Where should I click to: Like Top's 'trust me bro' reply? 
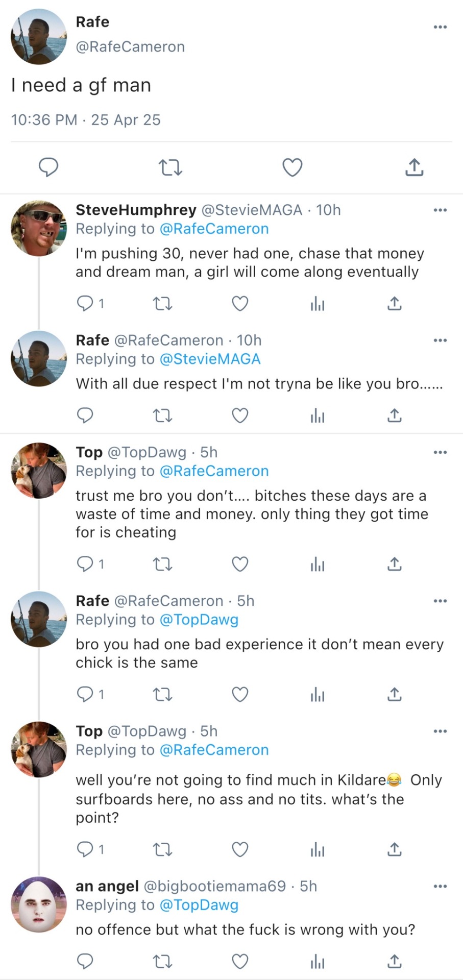[x=240, y=564]
